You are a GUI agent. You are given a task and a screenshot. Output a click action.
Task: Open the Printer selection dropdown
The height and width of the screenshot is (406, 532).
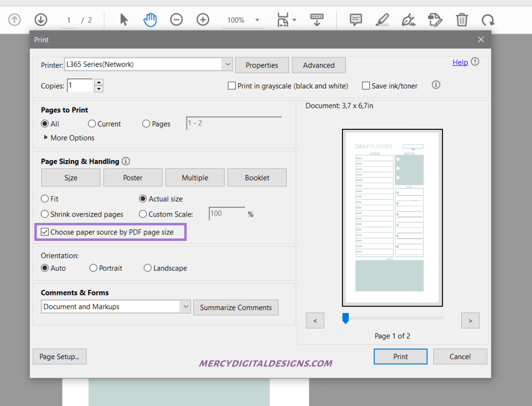pos(227,64)
